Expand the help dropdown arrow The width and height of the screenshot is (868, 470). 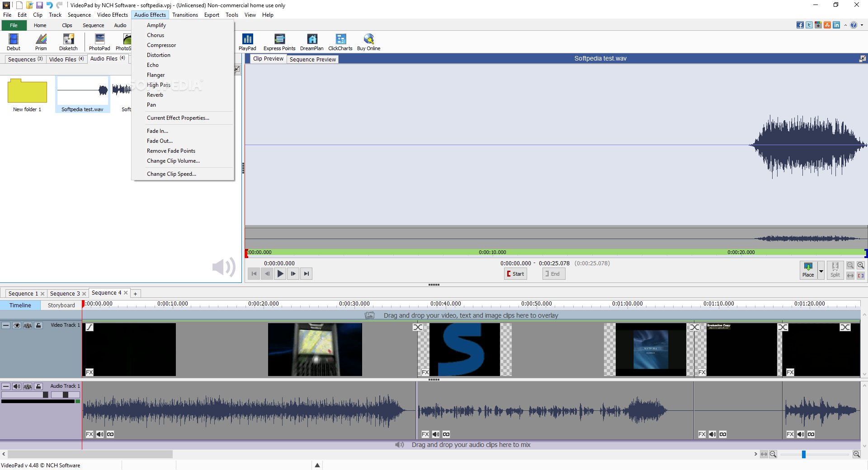[862, 25]
